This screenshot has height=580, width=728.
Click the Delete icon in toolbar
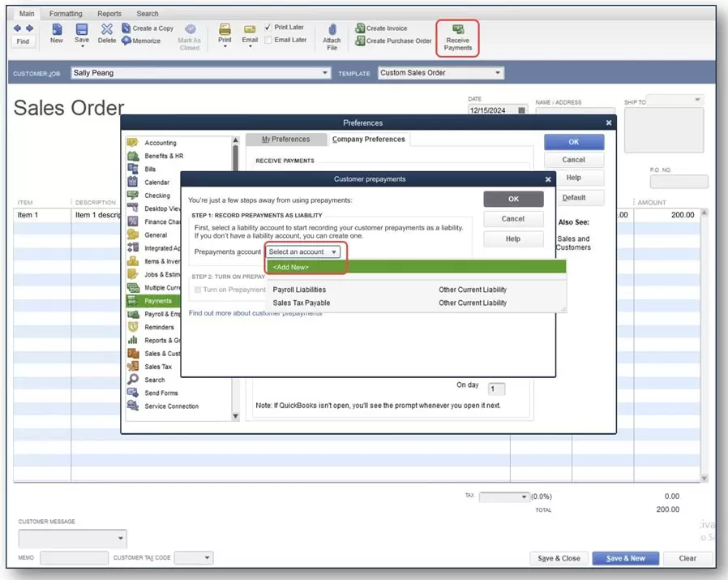click(x=107, y=29)
